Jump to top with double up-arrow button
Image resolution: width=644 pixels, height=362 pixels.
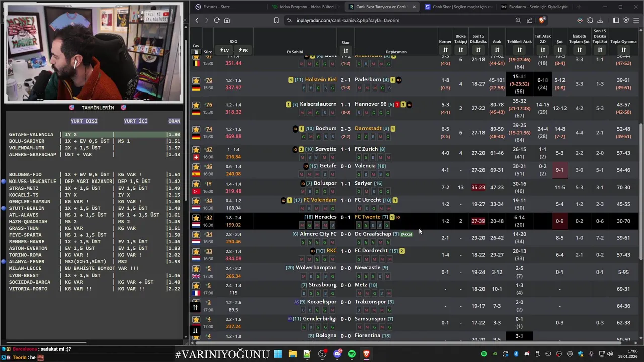click(195, 307)
